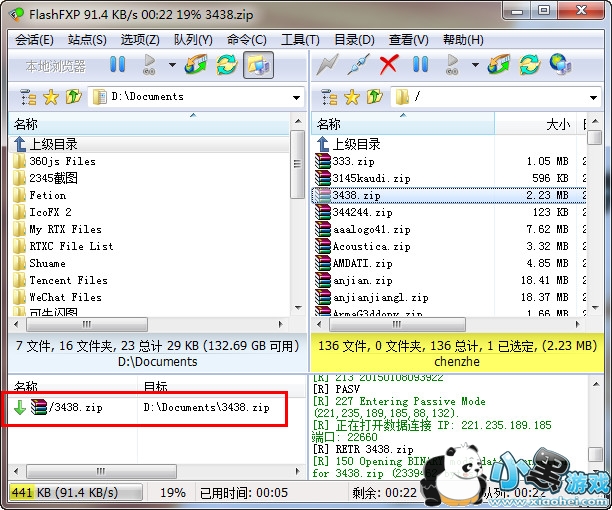Screen dimensions: 612x510
Task: Open the Tencent Files folder
Action: pyautogui.click(x=68, y=280)
